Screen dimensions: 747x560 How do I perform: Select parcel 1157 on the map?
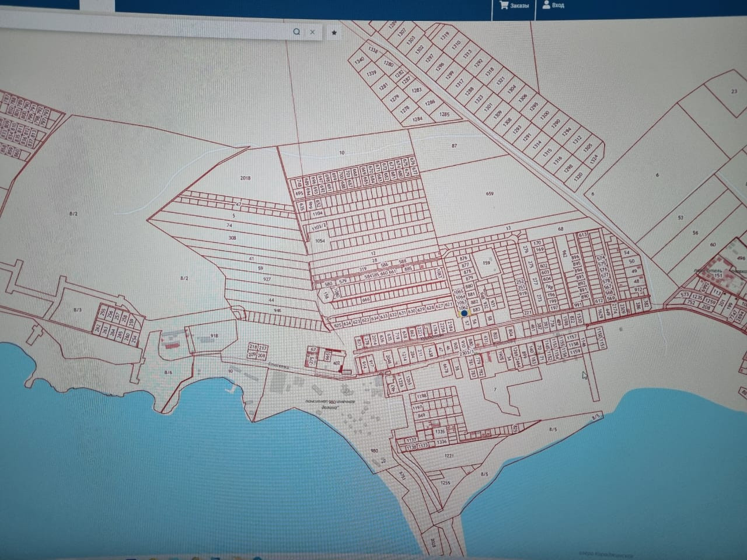coord(571,338)
